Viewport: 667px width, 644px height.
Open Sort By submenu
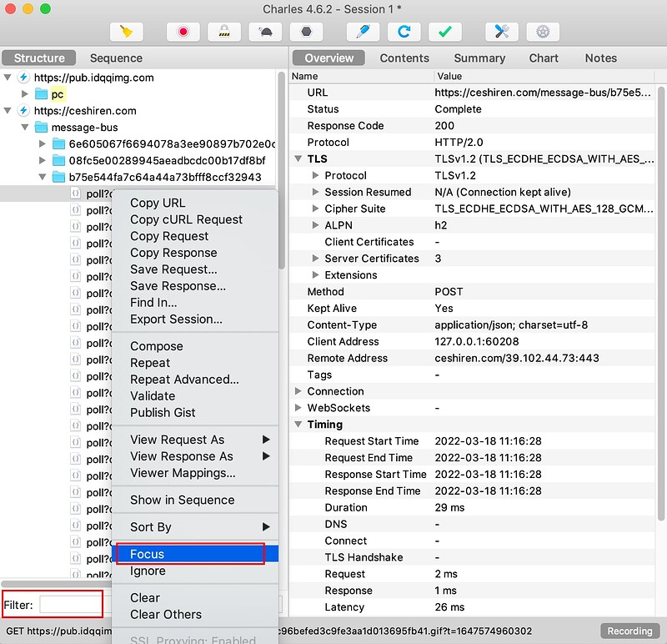[x=196, y=527]
